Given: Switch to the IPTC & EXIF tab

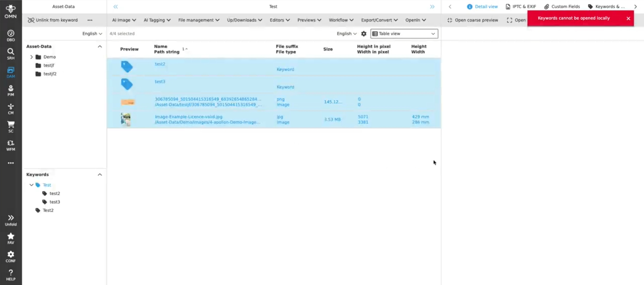Looking at the screenshot, I should (521, 7).
